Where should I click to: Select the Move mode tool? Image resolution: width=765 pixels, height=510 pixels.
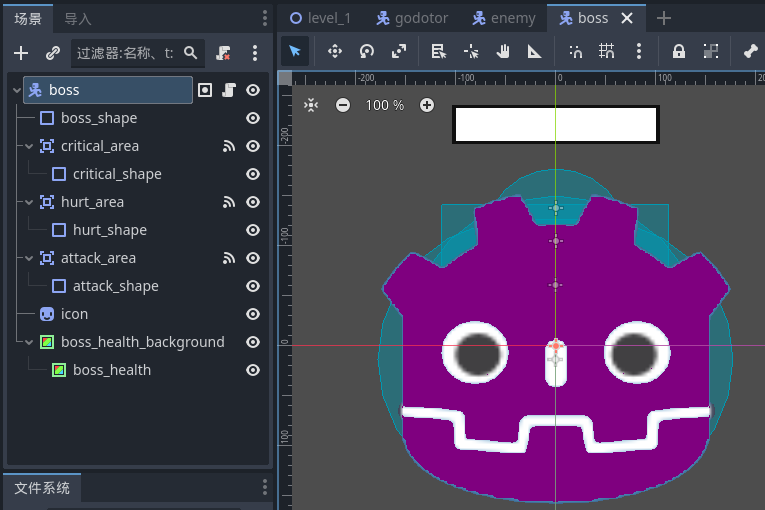pyautogui.click(x=334, y=51)
